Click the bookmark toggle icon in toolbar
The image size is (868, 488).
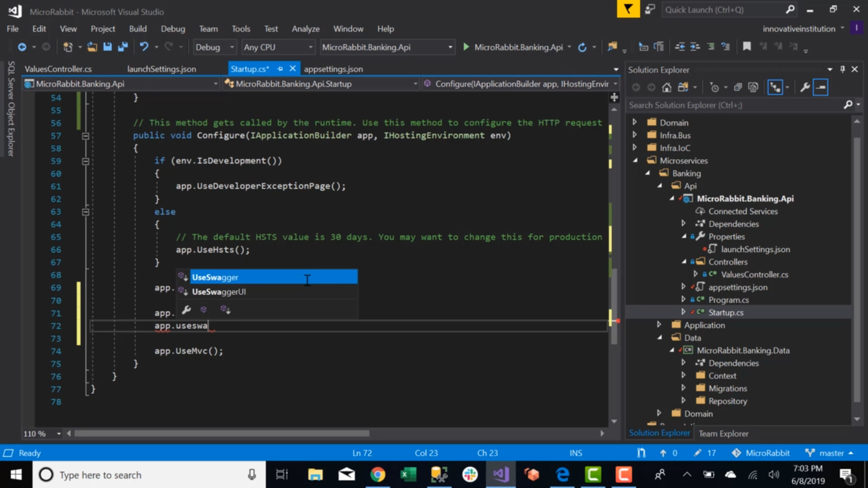tap(747, 47)
